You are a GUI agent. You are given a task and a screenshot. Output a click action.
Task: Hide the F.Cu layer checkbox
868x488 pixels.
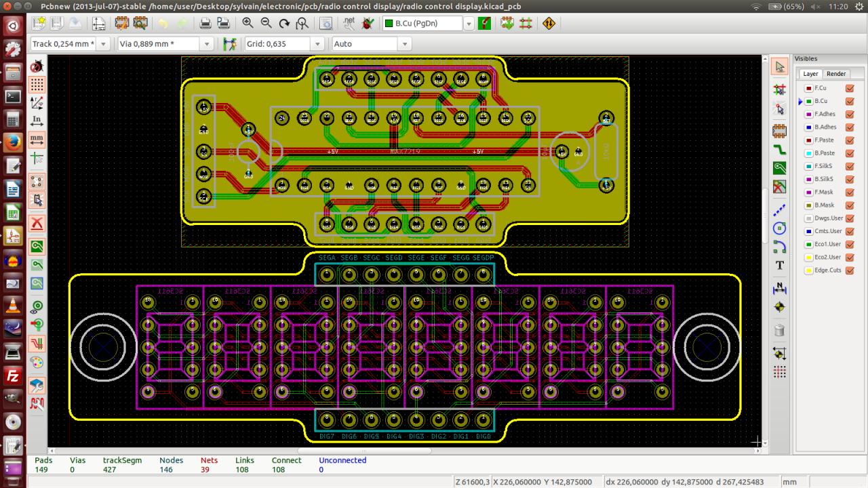(x=850, y=88)
